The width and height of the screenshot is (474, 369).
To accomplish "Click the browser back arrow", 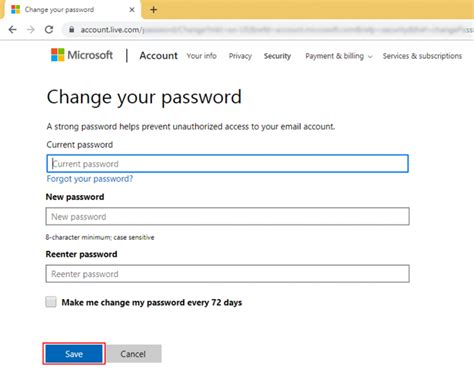I will point(13,30).
